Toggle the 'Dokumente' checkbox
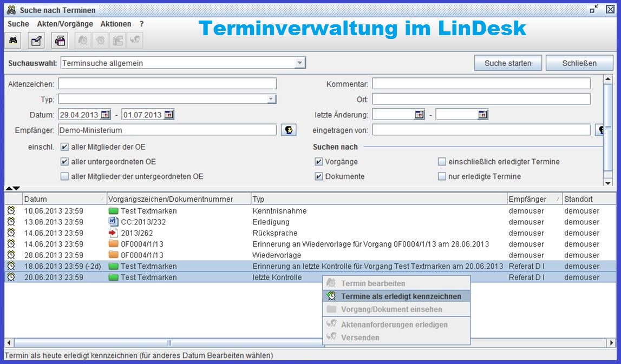The image size is (621, 364). tap(319, 176)
